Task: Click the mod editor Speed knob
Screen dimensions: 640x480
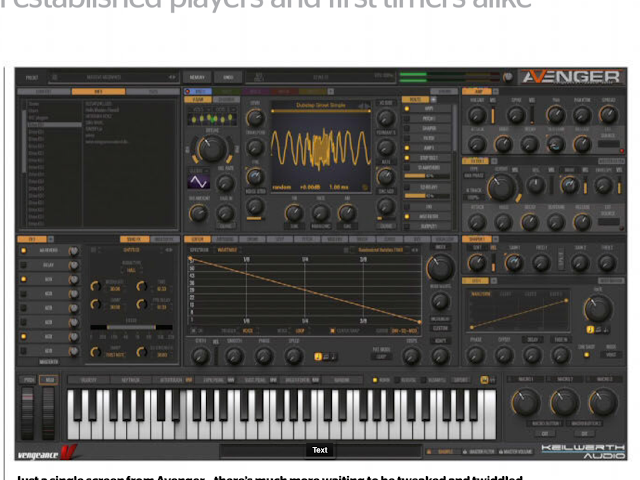Action: coord(294,356)
